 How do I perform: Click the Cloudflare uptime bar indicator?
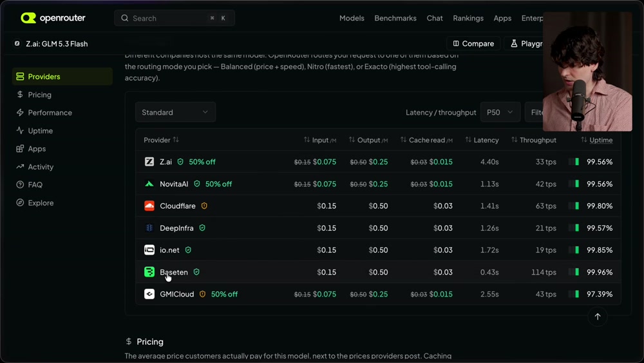[x=574, y=206]
